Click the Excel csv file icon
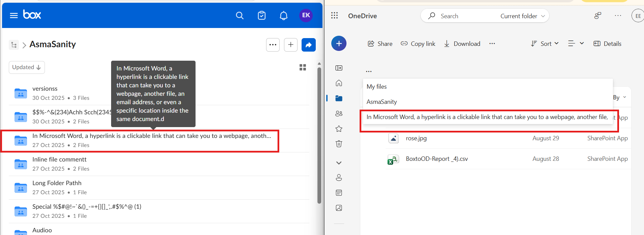 click(393, 159)
